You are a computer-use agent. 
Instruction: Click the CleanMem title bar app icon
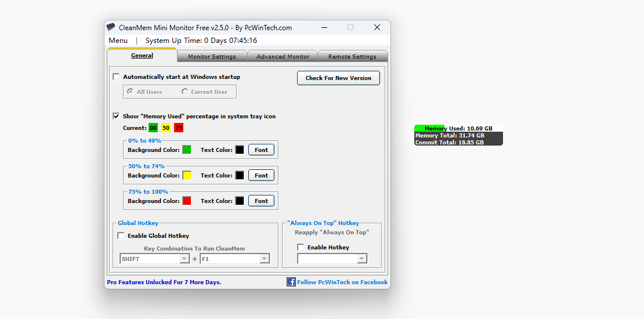click(111, 27)
